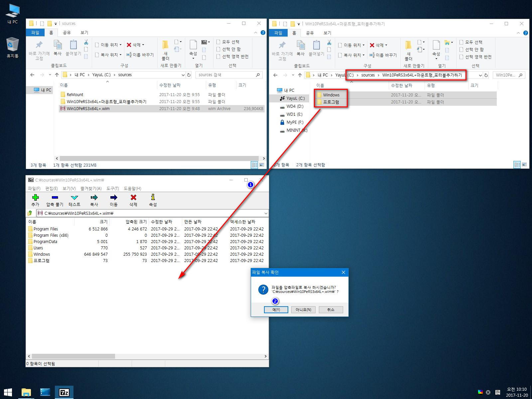Click the up arrow in right Explorer navigation bar

(x=300, y=75)
